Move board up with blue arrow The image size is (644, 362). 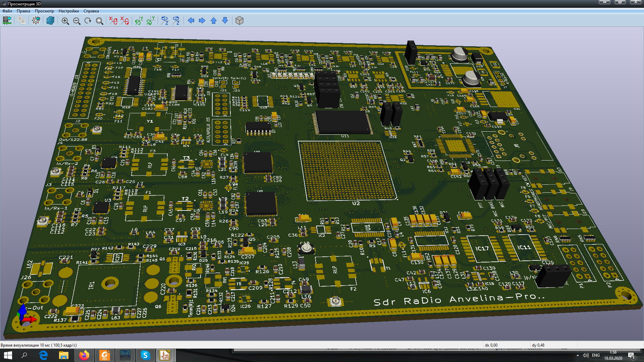tap(214, 21)
